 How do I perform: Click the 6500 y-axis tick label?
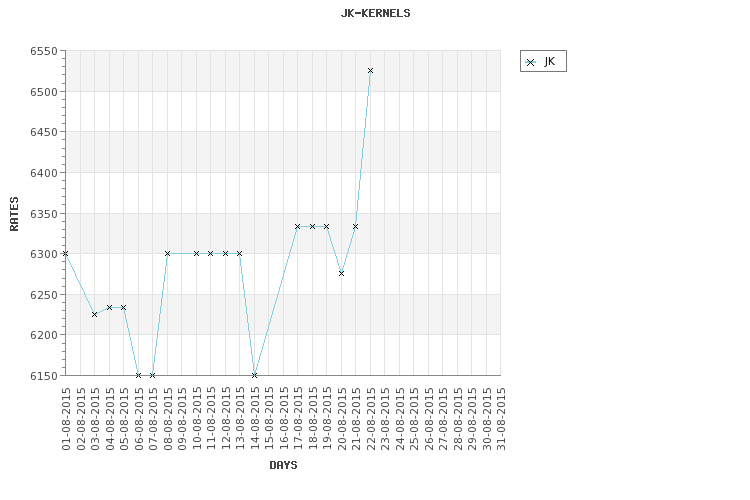[x=44, y=92]
